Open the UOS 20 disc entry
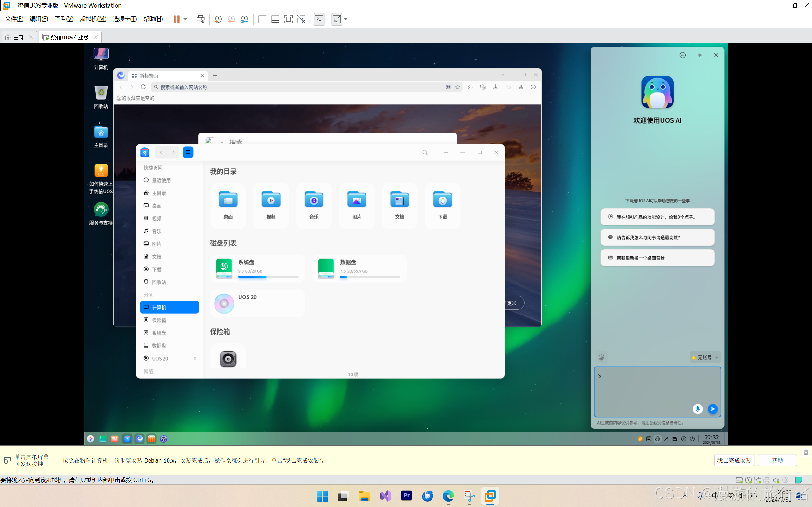The height and width of the screenshot is (507, 812). tap(258, 303)
